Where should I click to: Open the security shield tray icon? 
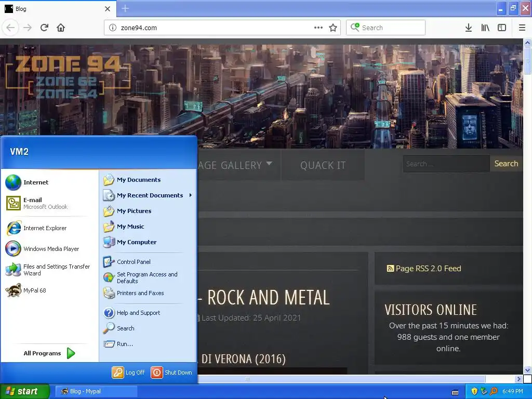[474, 391]
